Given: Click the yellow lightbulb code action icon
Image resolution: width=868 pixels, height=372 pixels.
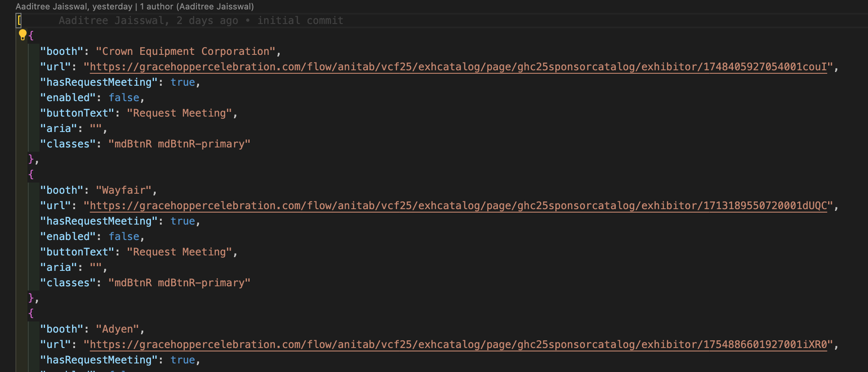Looking at the screenshot, I should tap(23, 35).
